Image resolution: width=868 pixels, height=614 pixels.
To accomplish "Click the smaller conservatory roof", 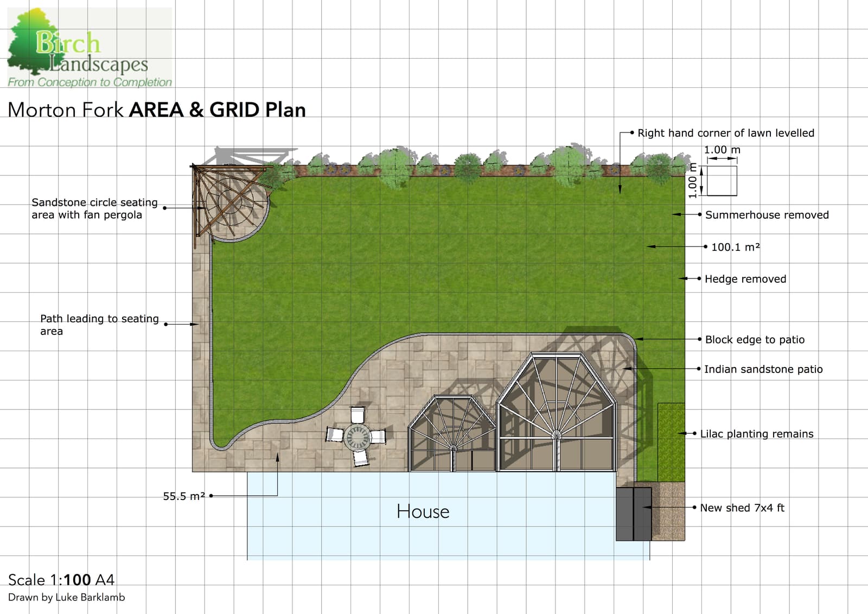I will 452,434.
